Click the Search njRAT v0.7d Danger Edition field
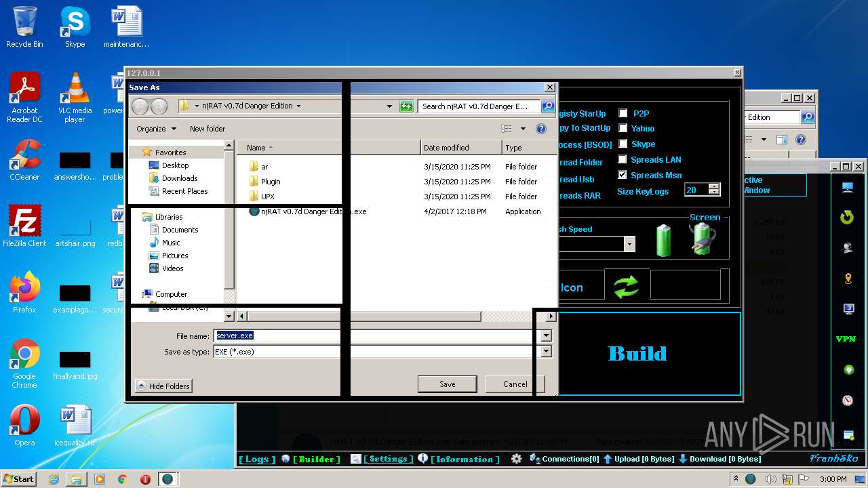The image size is (868, 488). 479,106
